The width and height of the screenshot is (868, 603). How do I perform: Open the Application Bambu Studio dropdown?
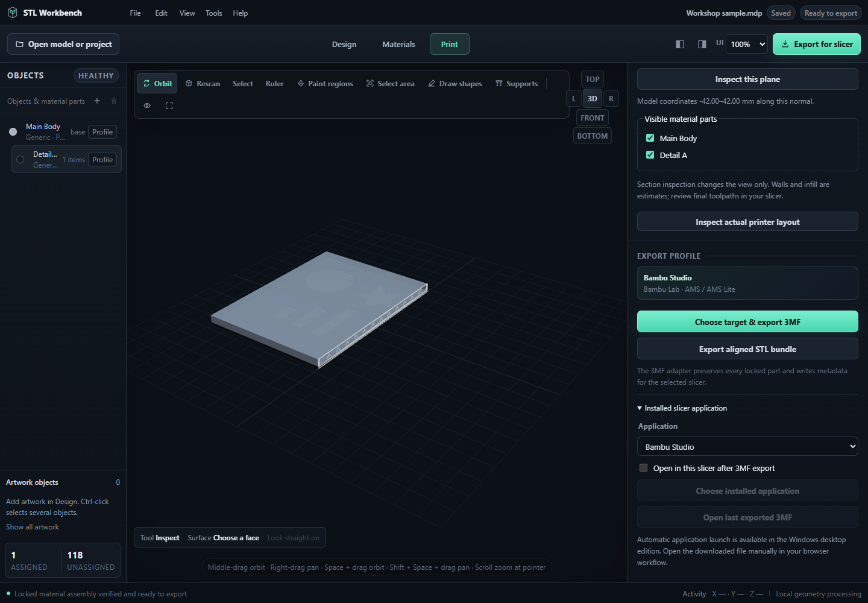tap(747, 447)
